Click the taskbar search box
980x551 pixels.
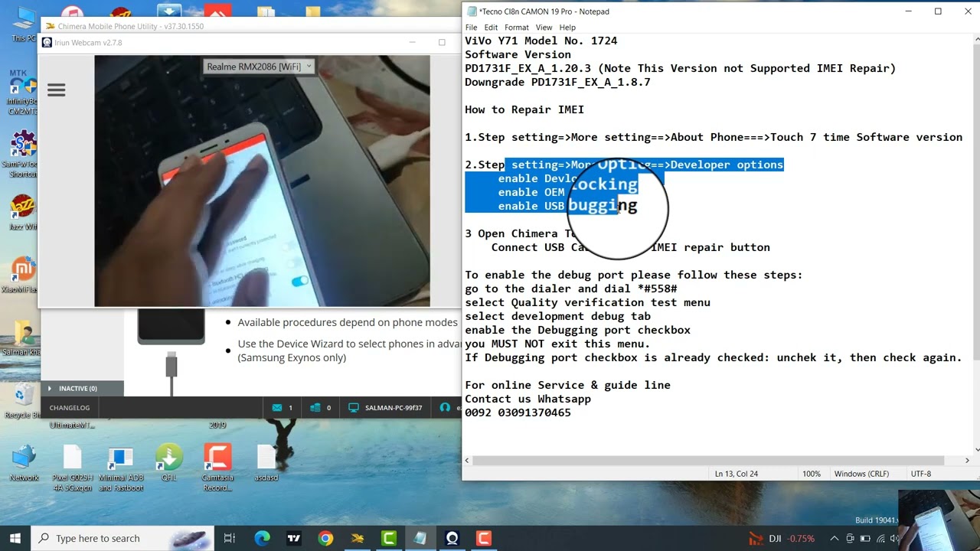coord(122,538)
